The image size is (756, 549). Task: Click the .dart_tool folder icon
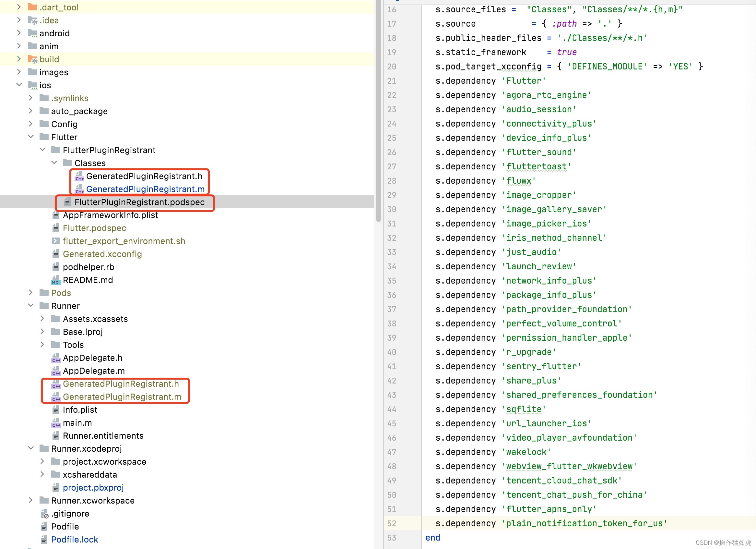32,7
